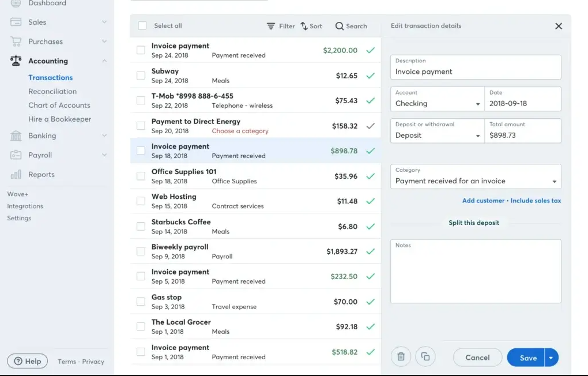Delete this transaction using the trash icon

(x=401, y=356)
